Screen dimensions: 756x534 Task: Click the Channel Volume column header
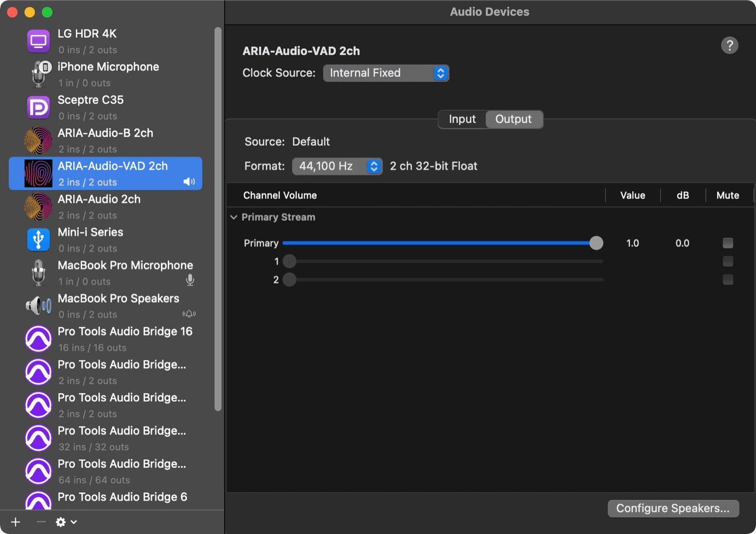pos(280,196)
